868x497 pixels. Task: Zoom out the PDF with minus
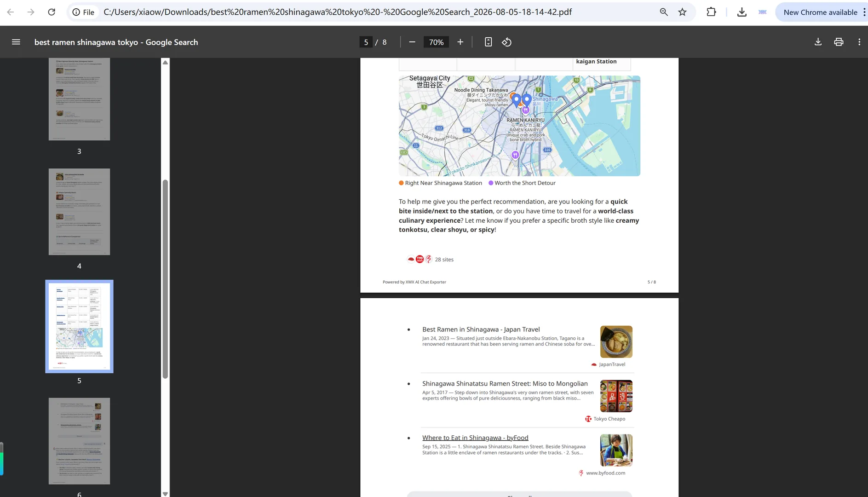412,42
